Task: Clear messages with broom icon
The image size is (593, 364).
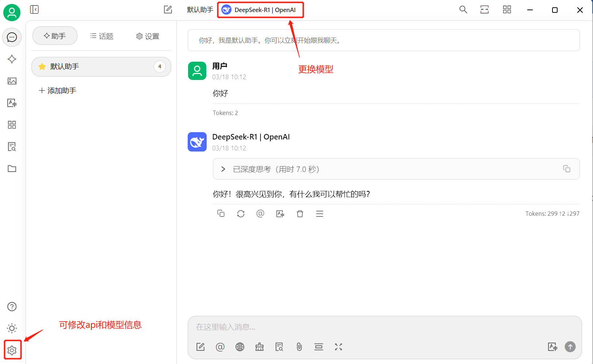Action: (x=260, y=347)
